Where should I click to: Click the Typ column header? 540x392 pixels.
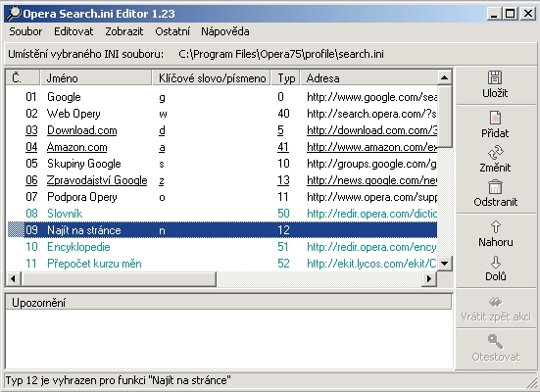click(x=286, y=77)
